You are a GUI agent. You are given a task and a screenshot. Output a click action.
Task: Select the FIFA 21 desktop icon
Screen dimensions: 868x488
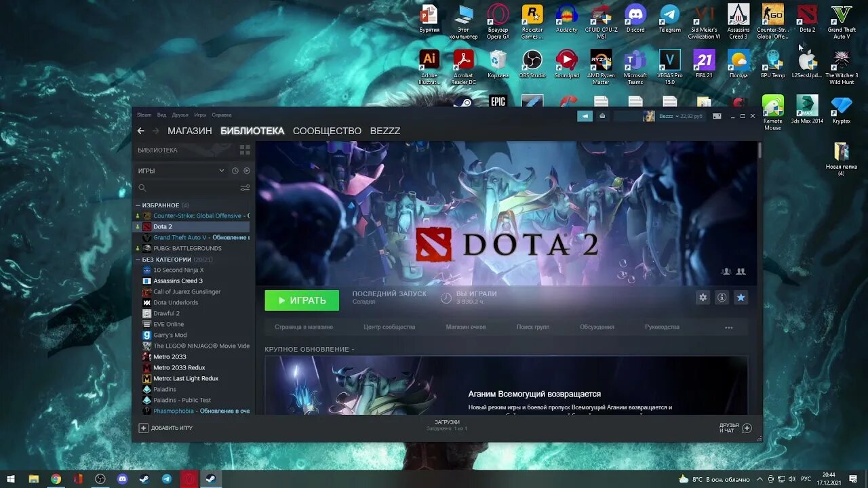(704, 64)
